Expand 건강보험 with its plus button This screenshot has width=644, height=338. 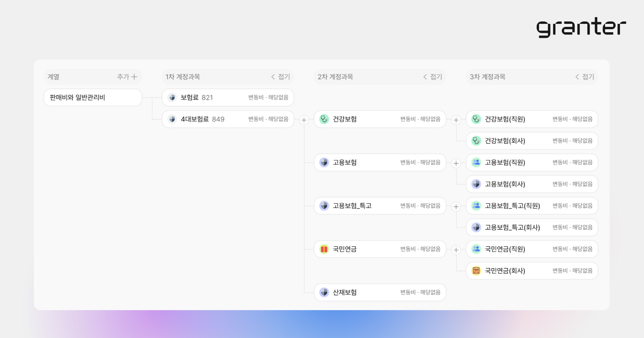tap(456, 120)
